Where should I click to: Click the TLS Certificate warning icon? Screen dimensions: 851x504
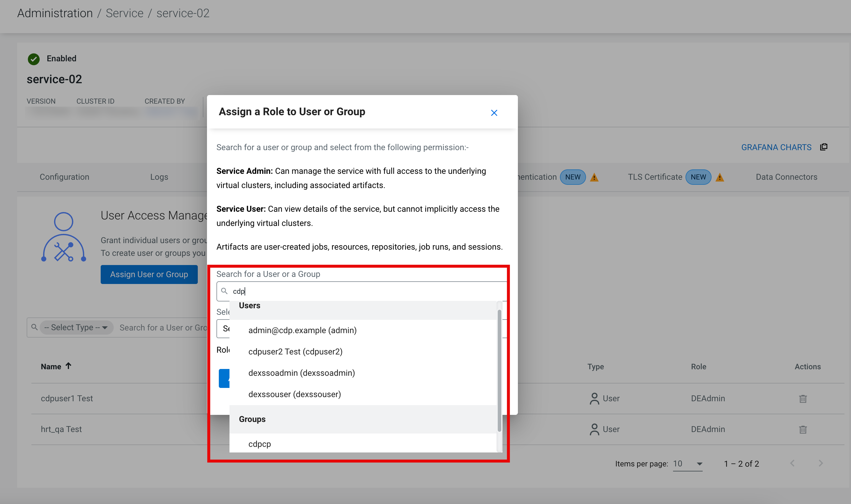[720, 177]
